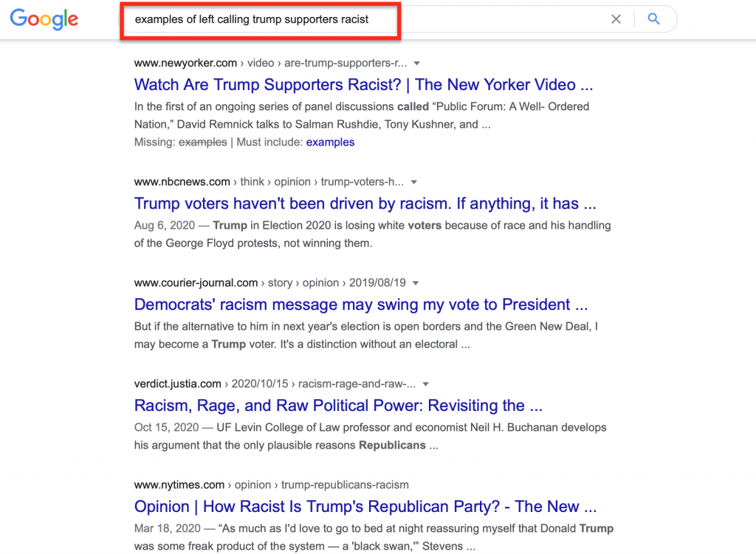The height and width of the screenshot is (554, 756).
Task: Expand dropdown arrow next to newyorker.com URL
Action: pos(417,63)
